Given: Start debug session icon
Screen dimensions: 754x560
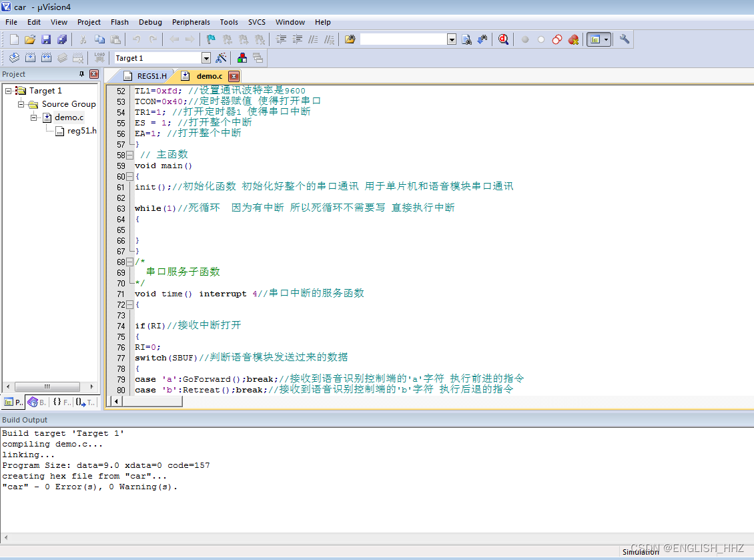Looking at the screenshot, I should (504, 39).
